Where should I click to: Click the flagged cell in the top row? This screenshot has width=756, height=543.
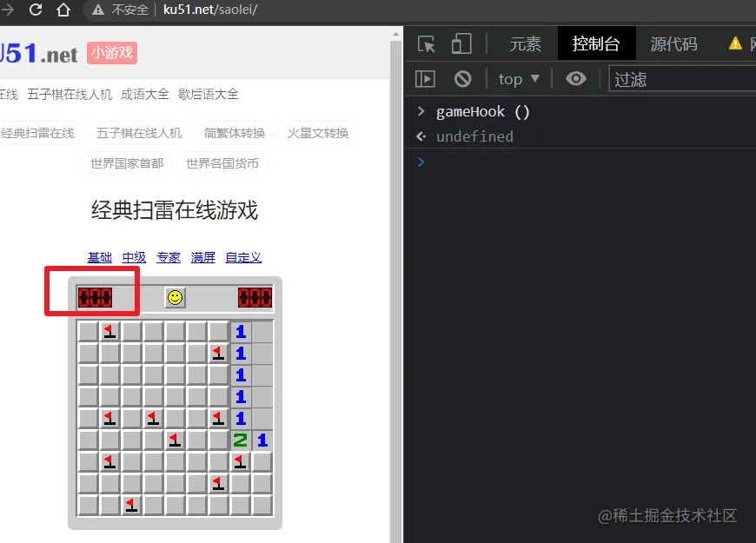pos(110,331)
